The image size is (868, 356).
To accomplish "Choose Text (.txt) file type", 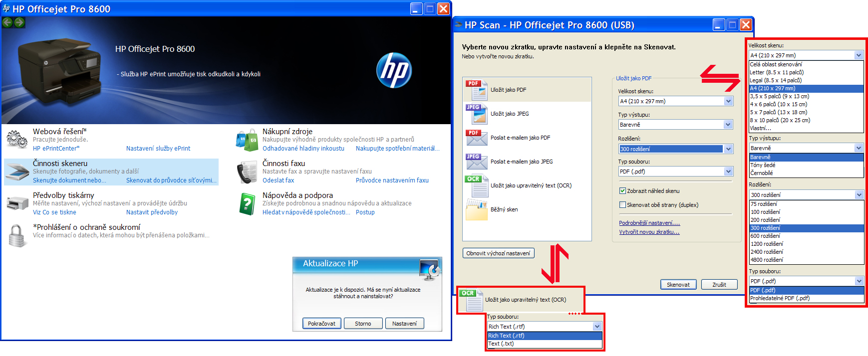I will (x=545, y=344).
